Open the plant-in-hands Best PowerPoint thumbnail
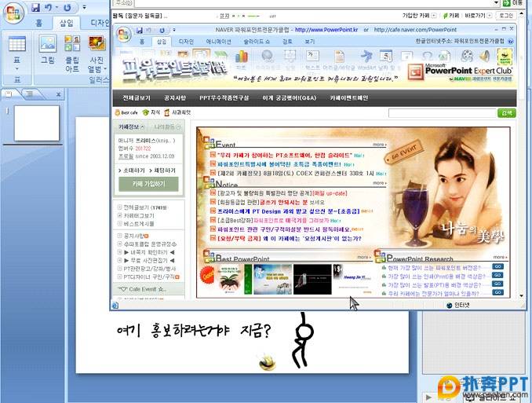 click(229, 279)
